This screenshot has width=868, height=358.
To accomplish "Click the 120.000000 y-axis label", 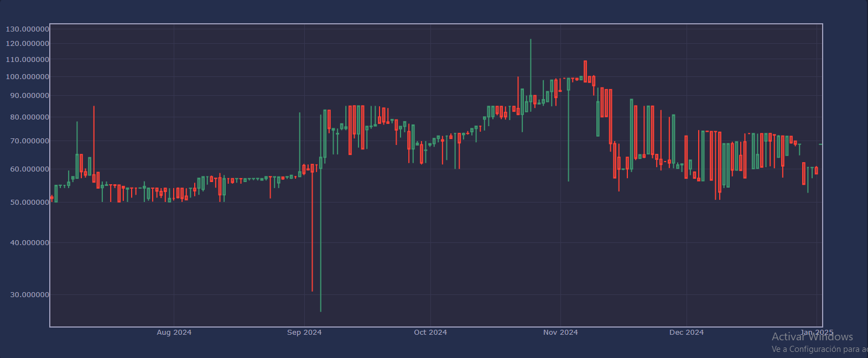I will 28,43.
